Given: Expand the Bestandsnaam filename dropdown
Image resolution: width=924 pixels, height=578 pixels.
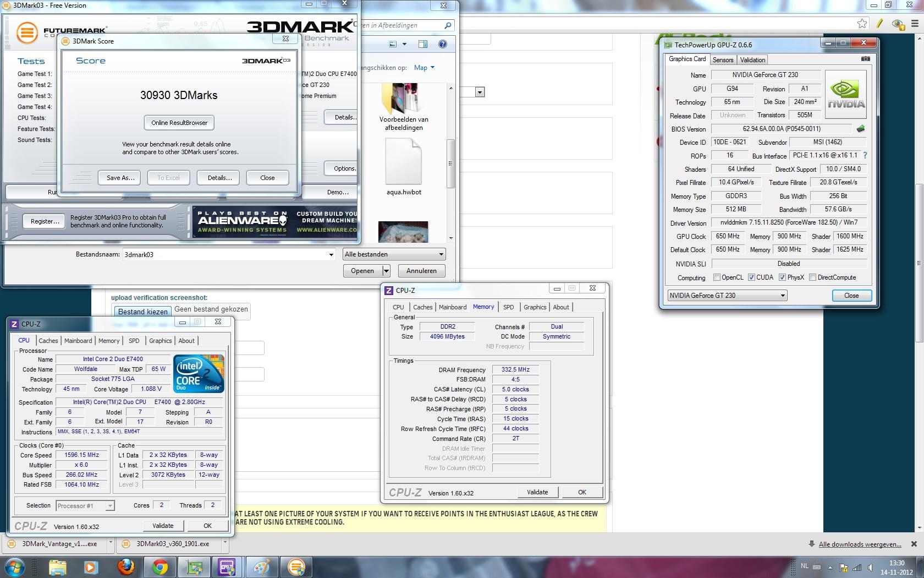Looking at the screenshot, I should pos(331,254).
